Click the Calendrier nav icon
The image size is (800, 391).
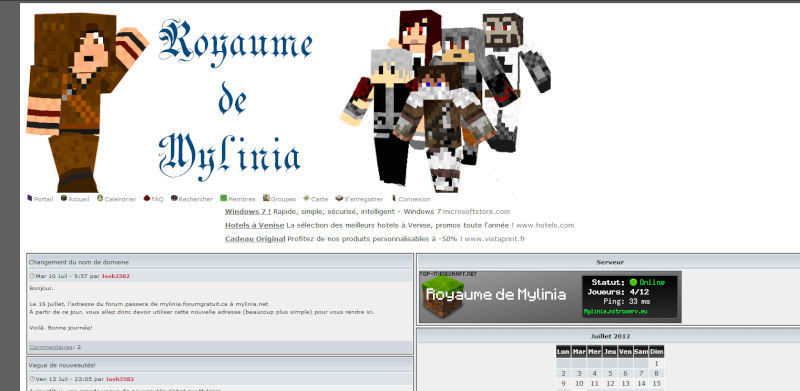(100, 198)
